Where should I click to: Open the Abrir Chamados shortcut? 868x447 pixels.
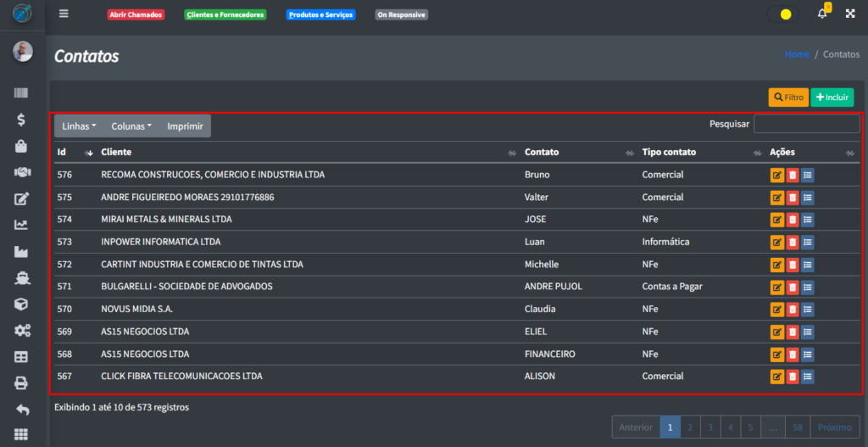[136, 14]
